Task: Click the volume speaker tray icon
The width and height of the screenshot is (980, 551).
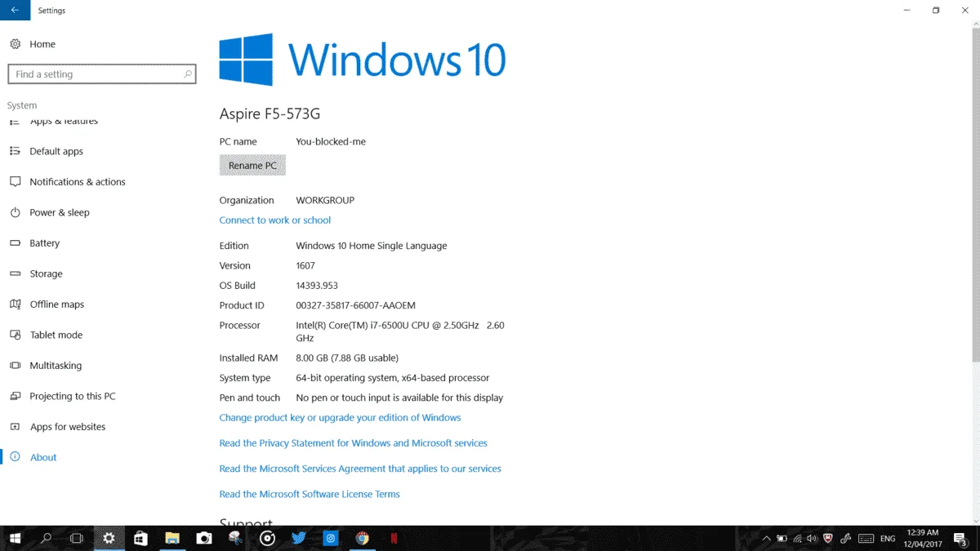Action: tap(812, 539)
